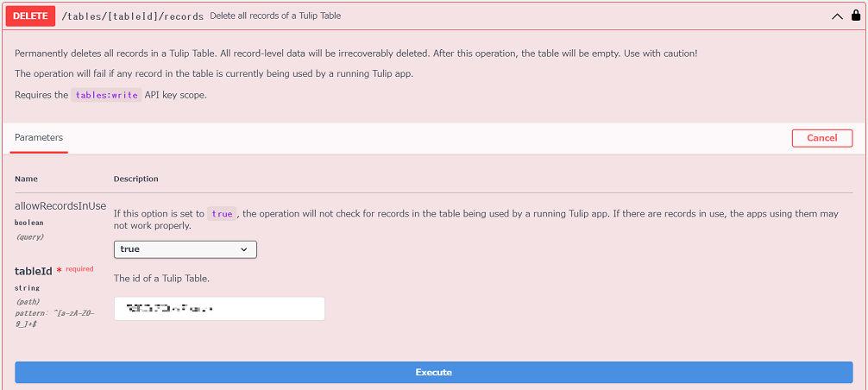The image size is (868, 390).
Task: Click the /tables/{tableId}/records path
Action: click(x=133, y=16)
